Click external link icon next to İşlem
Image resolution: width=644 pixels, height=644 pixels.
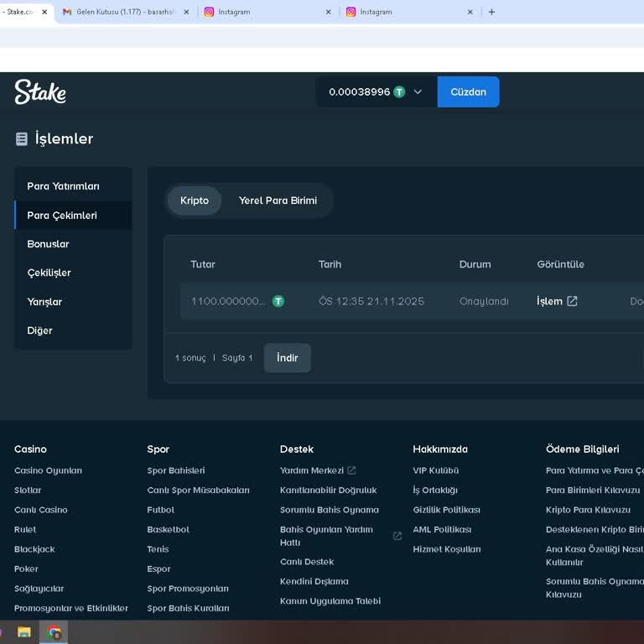(572, 302)
